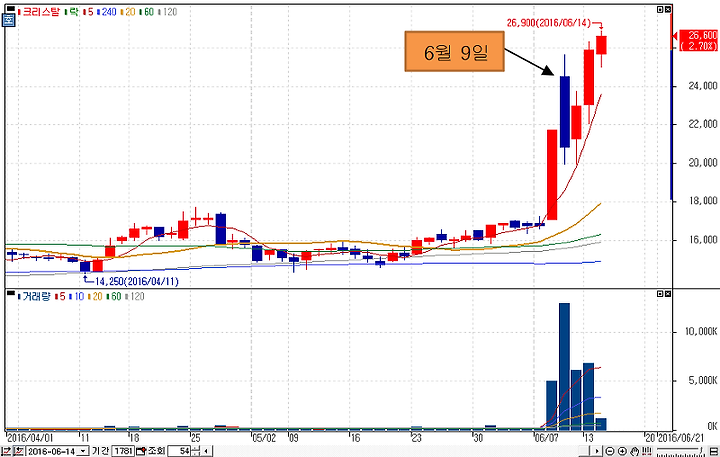Select the hand pan tool
This screenshot has height=457, width=720.
pyautogui.click(x=635, y=451)
